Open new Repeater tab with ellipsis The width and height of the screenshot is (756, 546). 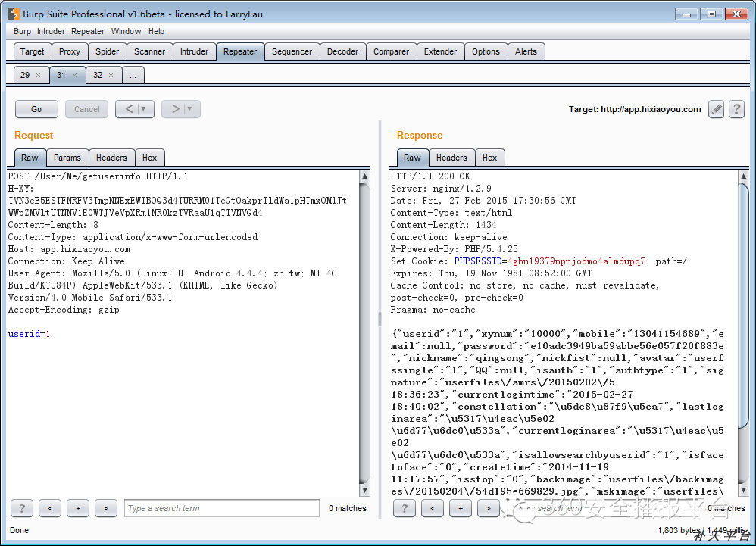pos(133,75)
